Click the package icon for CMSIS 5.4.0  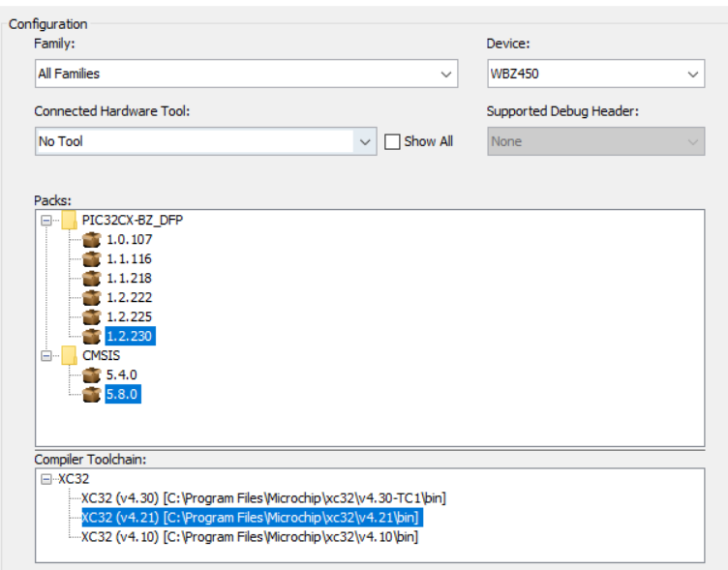click(91, 375)
